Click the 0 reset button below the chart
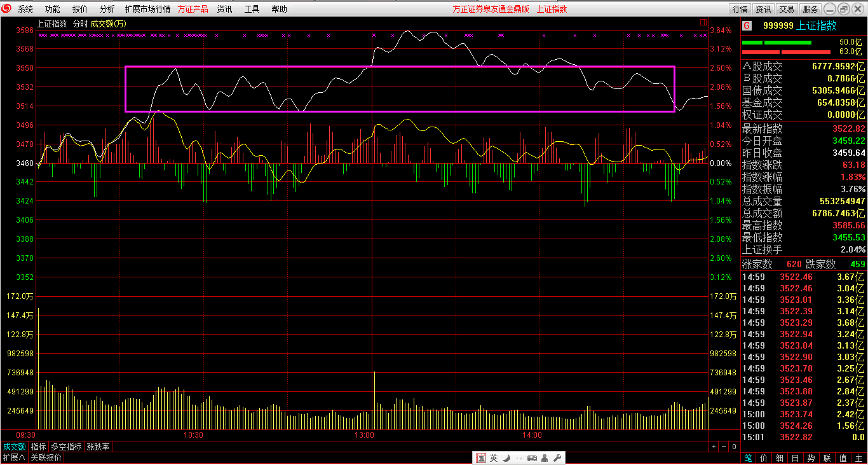 734,447
